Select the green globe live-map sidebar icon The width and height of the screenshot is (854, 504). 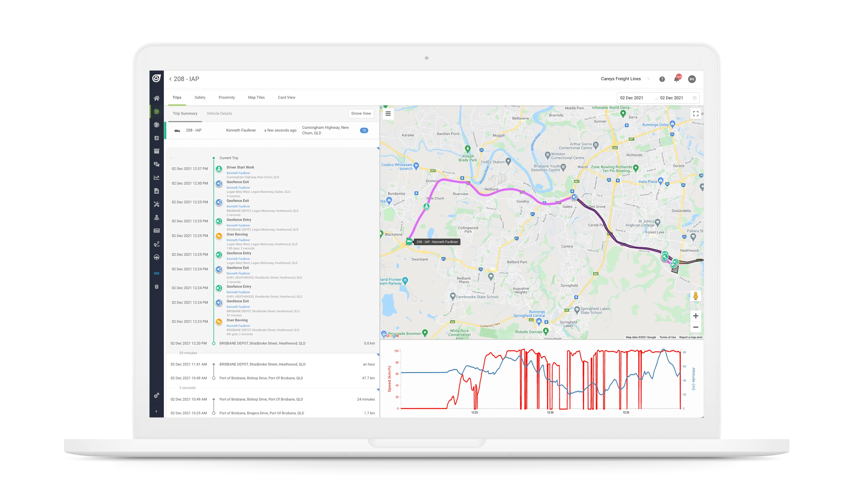pos(156,111)
